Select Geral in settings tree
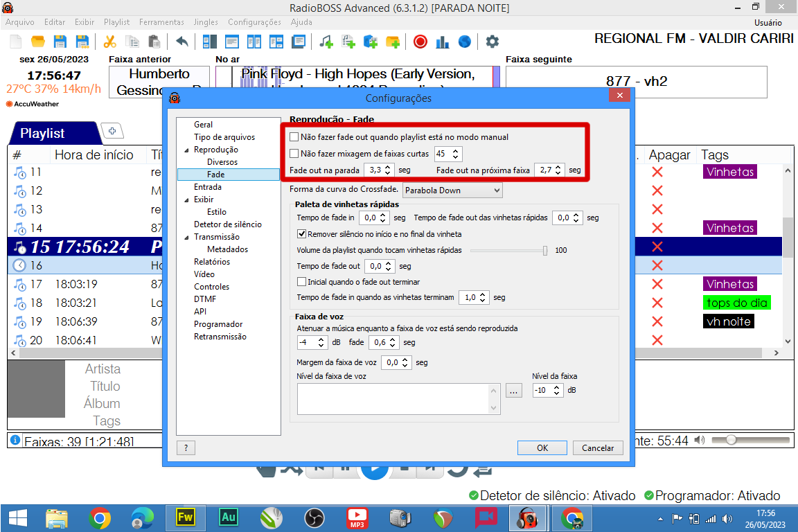This screenshot has width=798, height=532. [x=203, y=125]
